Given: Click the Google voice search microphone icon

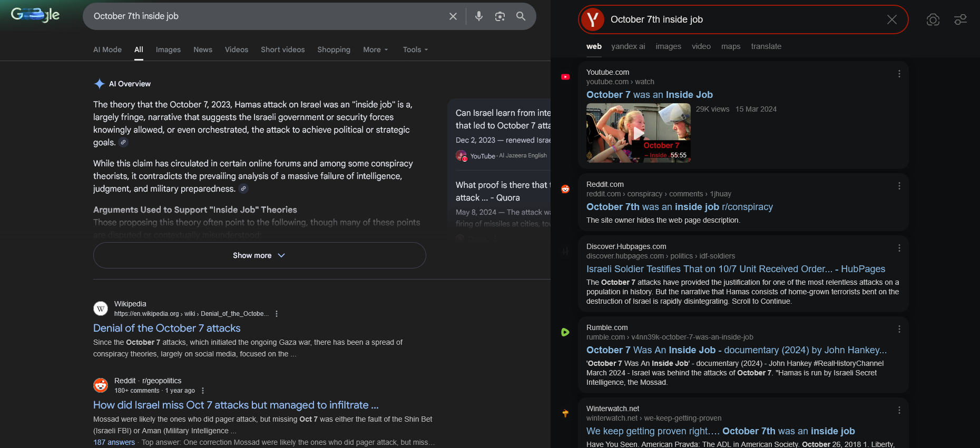Looking at the screenshot, I should 478,16.
